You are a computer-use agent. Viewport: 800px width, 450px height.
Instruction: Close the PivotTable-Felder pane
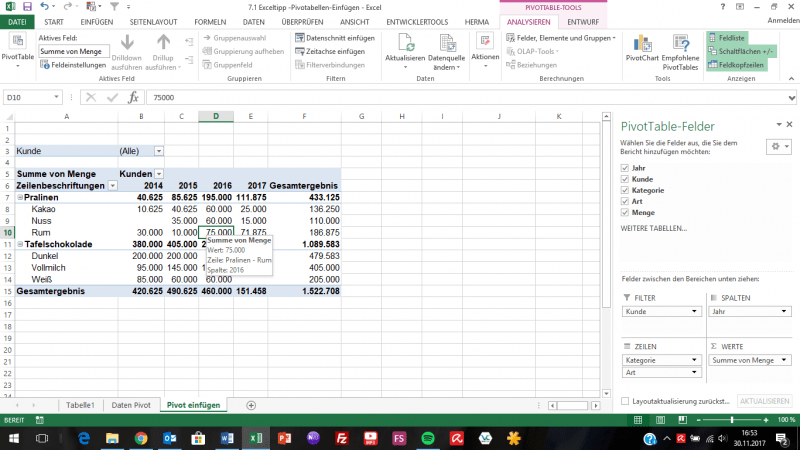point(789,124)
